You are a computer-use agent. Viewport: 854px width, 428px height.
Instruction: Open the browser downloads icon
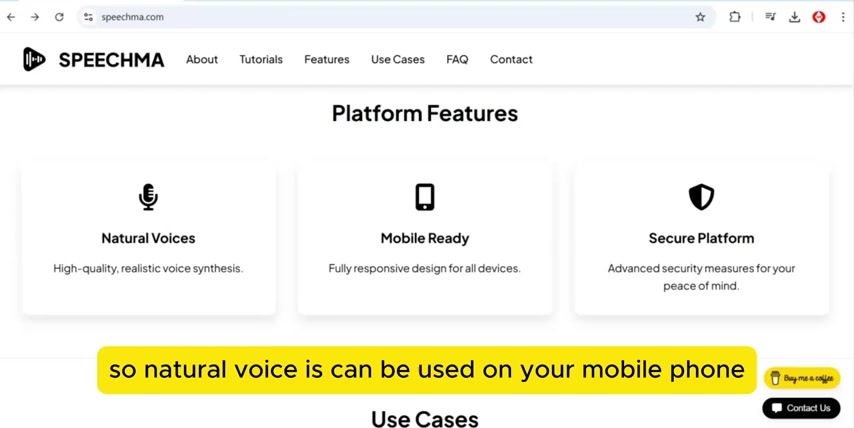(795, 17)
